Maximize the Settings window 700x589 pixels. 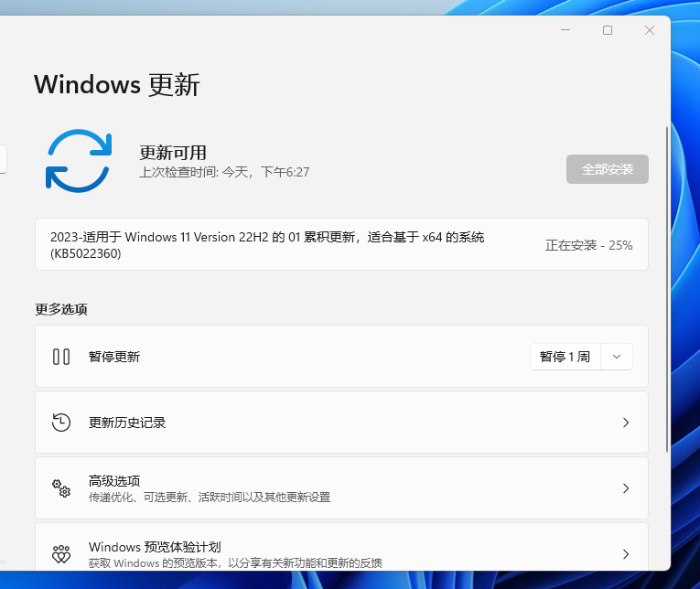pos(608,30)
